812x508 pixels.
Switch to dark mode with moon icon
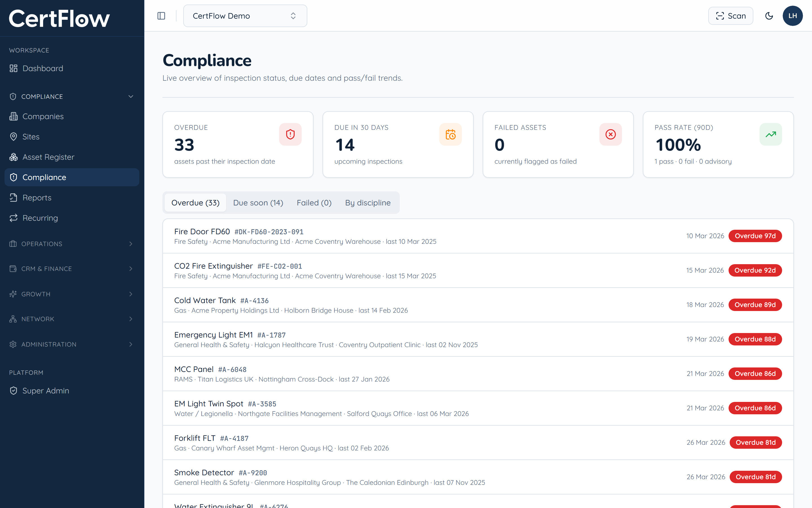click(x=769, y=16)
